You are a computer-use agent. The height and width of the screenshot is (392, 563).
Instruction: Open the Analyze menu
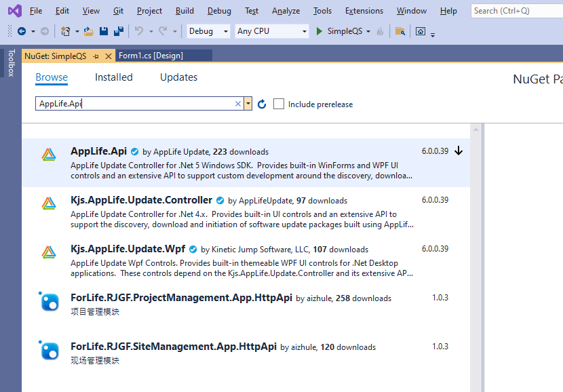[286, 11]
